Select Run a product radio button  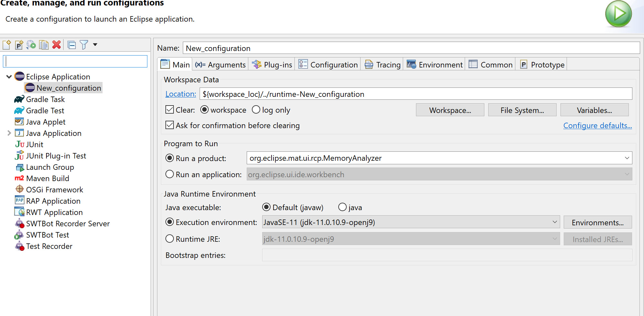pyautogui.click(x=170, y=158)
